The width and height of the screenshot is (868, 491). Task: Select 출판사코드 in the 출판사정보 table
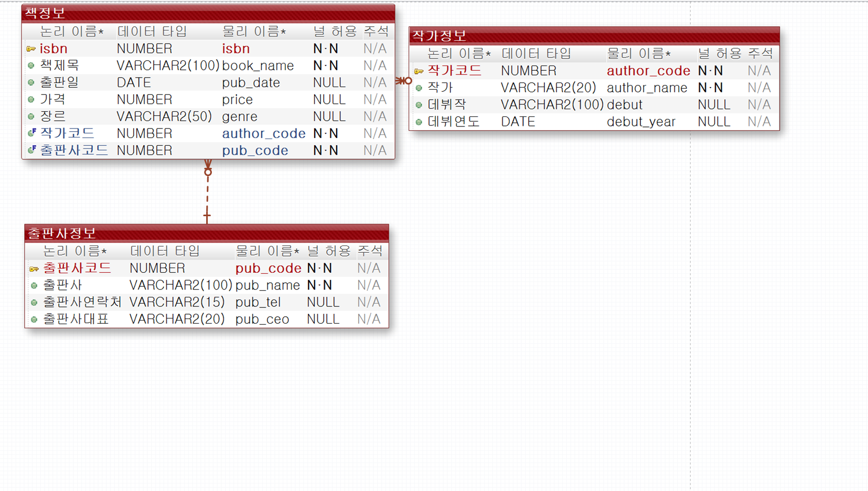click(77, 268)
